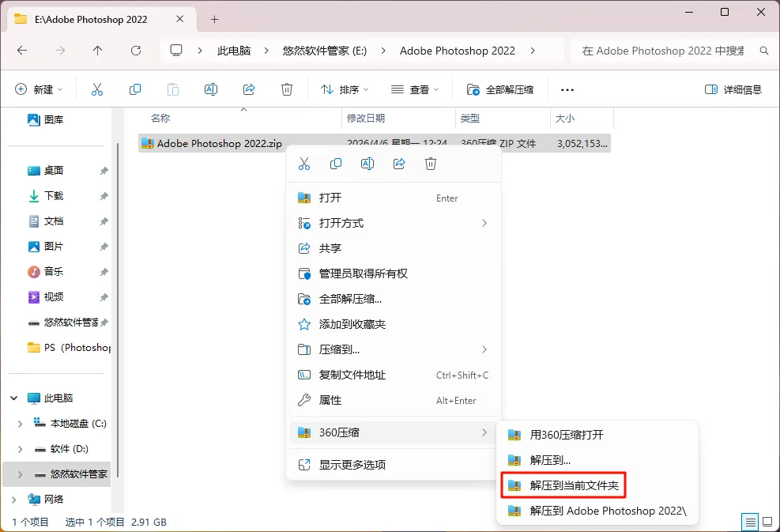The width and height of the screenshot is (780, 532).
Task: Open the more options ellipsis menu
Action: click(567, 90)
